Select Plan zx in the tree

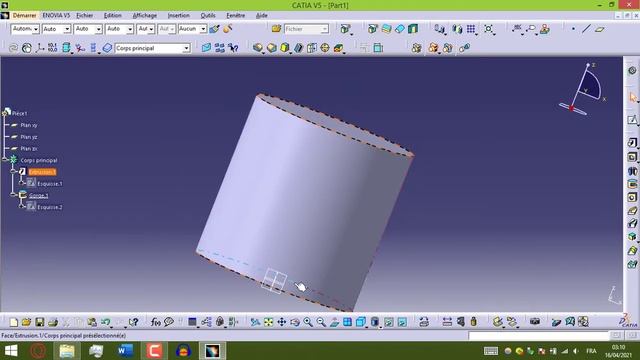[29, 149]
